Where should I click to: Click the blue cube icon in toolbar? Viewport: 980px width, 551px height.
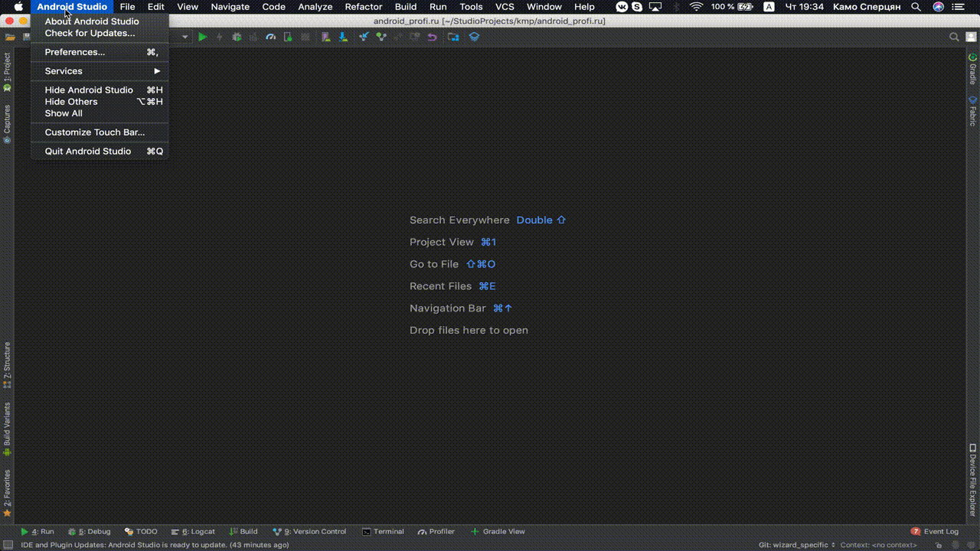pos(475,37)
